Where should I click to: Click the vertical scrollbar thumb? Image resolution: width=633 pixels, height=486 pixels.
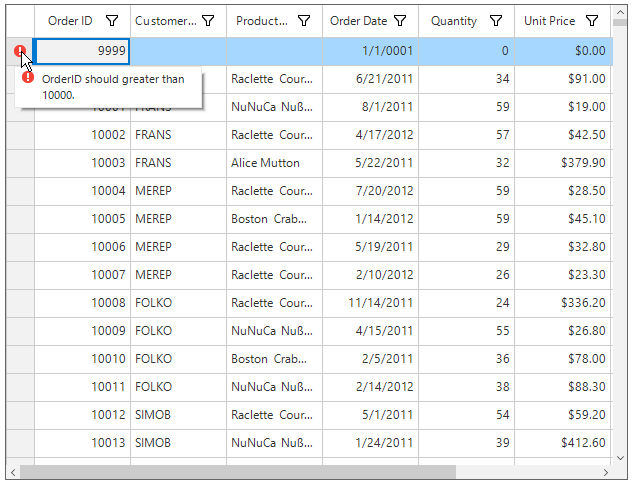point(620,22)
